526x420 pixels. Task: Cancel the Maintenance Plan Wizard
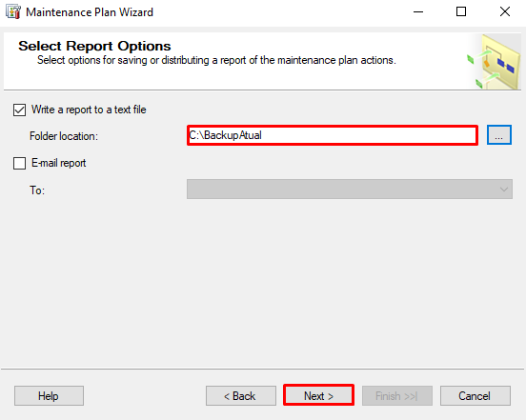tap(475, 396)
